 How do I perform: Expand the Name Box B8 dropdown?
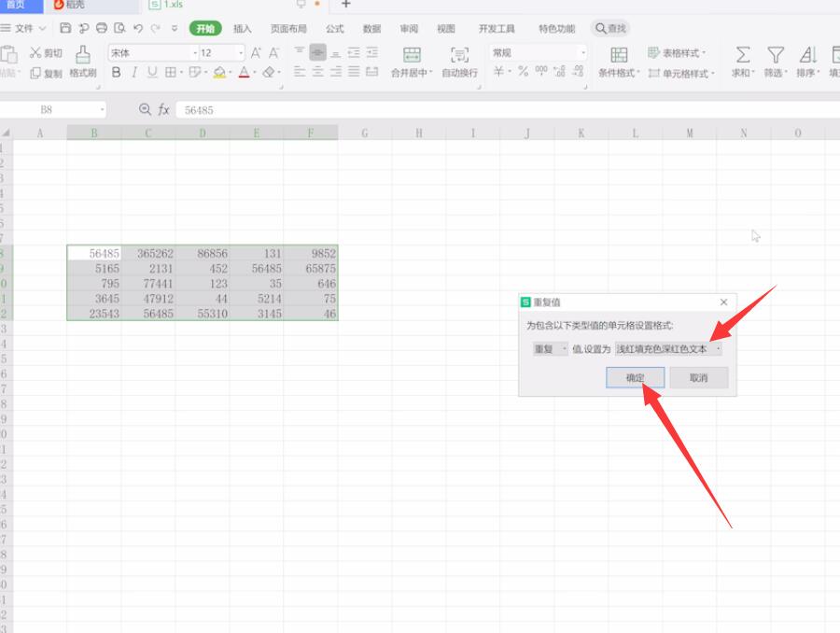tap(102, 109)
